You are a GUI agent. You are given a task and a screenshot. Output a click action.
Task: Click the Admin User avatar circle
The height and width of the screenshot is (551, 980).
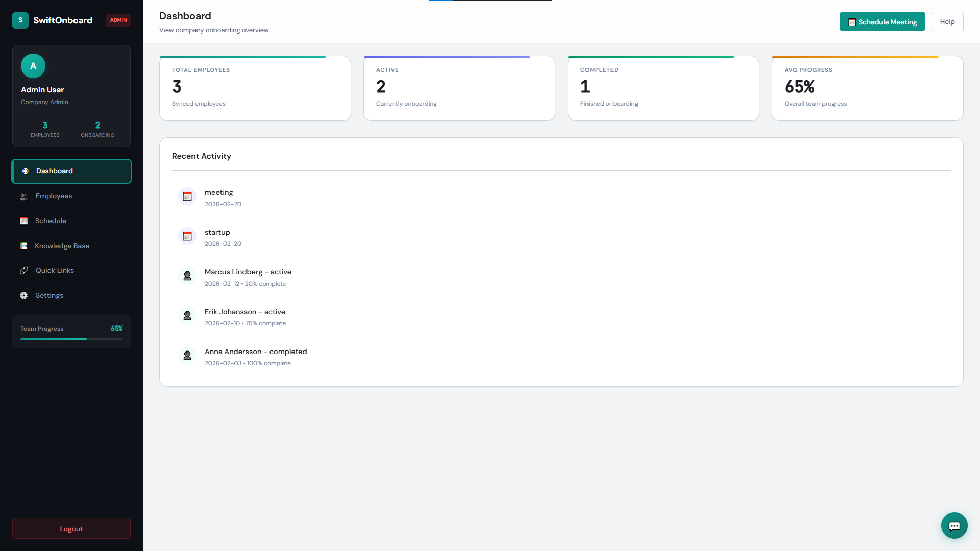click(x=33, y=66)
